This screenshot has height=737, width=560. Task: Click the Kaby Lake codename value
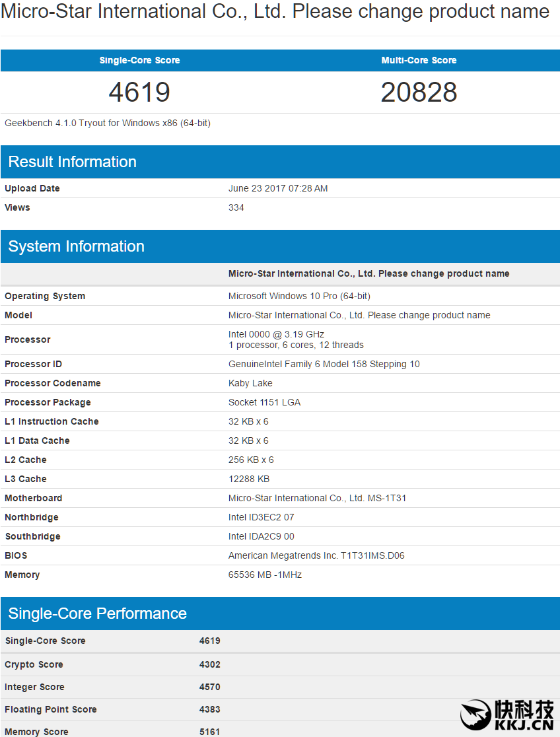pos(250,383)
